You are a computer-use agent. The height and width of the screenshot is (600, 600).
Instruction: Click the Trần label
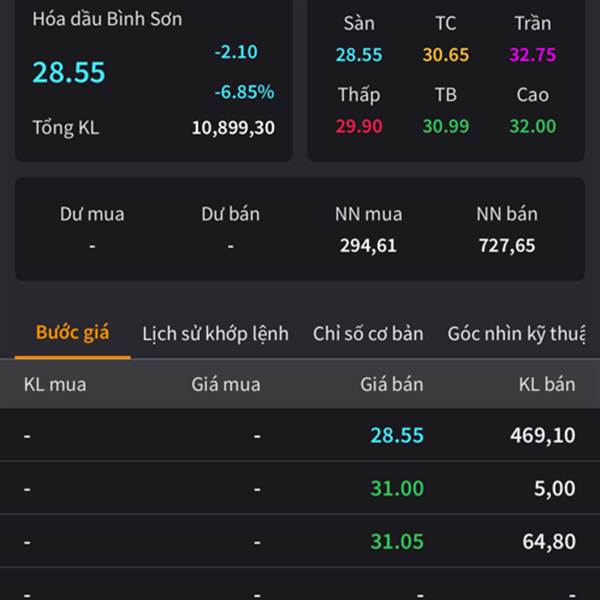click(x=533, y=23)
